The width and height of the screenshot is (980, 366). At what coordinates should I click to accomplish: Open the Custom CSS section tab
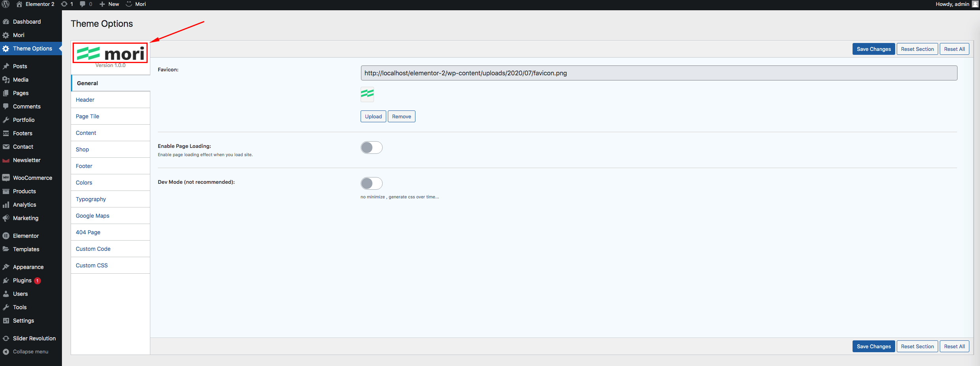pos(92,265)
